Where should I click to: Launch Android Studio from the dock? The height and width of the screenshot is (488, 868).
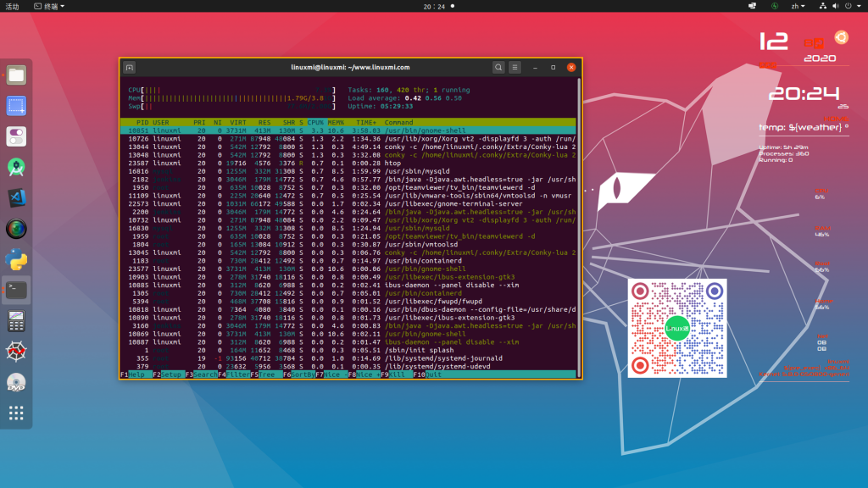point(16,167)
